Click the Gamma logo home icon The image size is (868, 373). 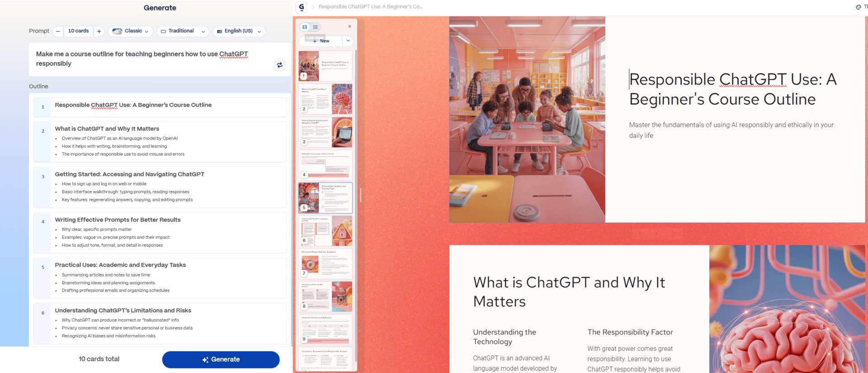302,7
